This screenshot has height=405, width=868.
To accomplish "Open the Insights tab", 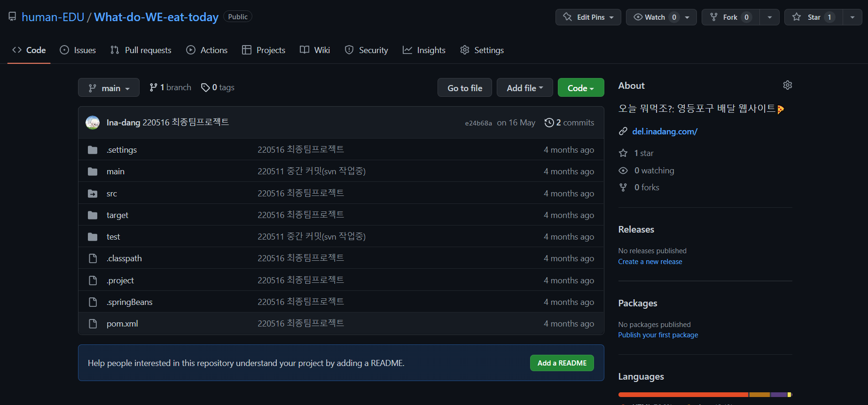I will coord(424,50).
